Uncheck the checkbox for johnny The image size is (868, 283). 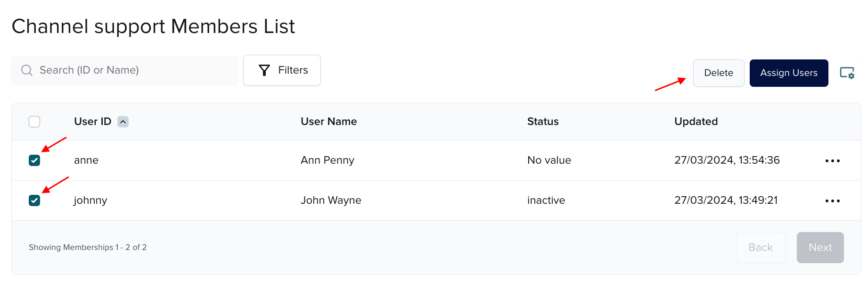[x=34, y=200]
